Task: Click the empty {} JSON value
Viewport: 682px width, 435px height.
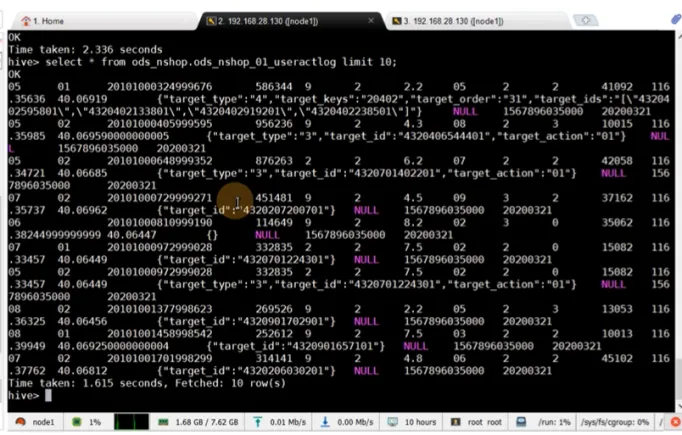Action: (x=212, y=235)
